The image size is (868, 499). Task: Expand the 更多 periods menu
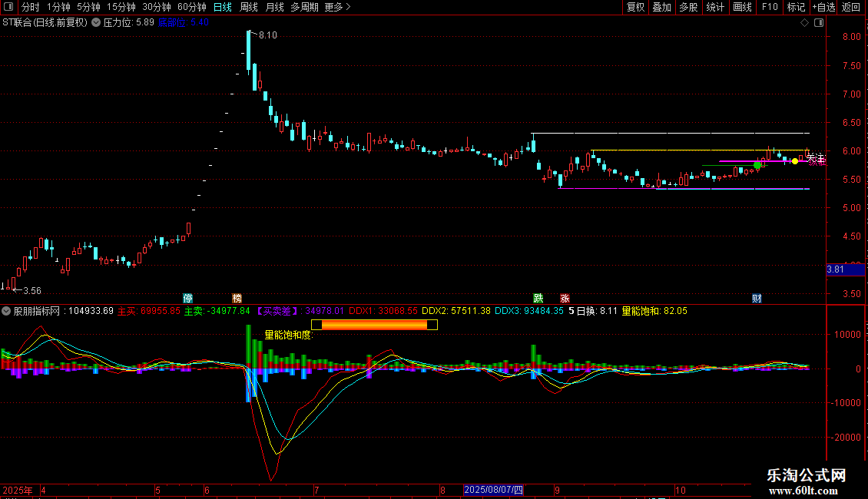tap(337, 7)
